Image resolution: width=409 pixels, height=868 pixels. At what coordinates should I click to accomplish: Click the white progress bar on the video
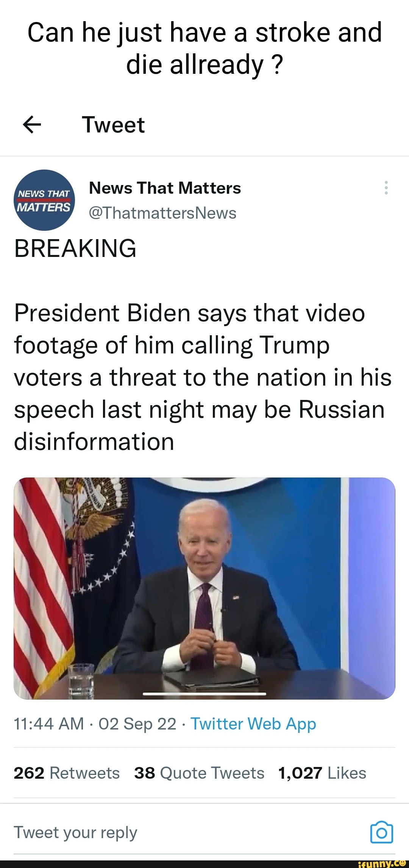pyautogui.click(x=204, y=694)
